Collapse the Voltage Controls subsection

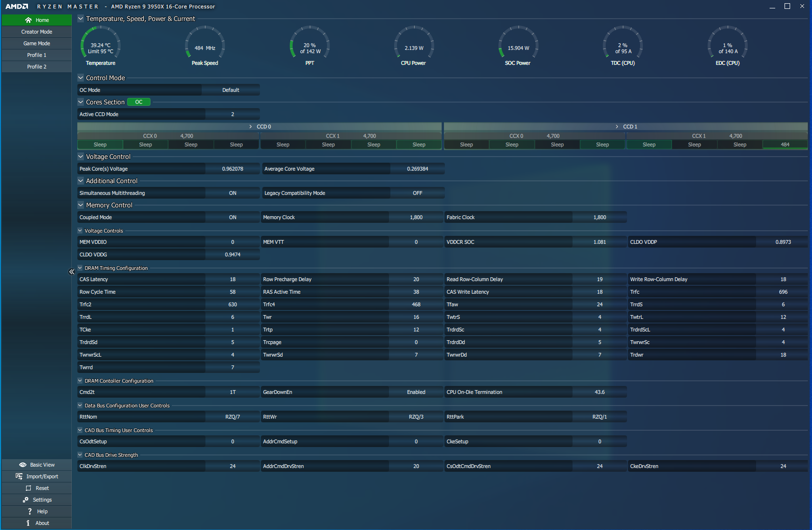[x=80, y=231]
